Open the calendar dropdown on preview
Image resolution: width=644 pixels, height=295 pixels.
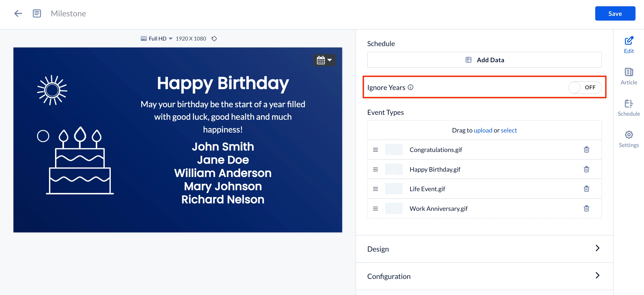[324, 60]
